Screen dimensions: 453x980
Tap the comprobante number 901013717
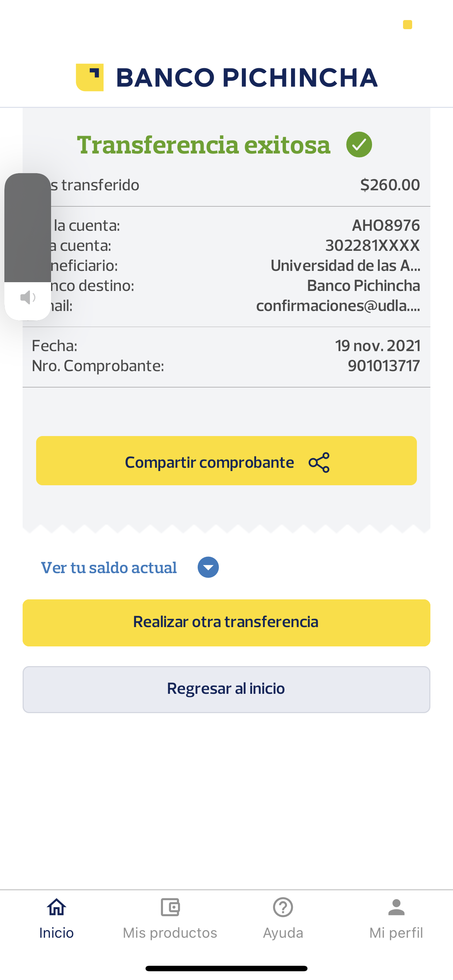click(x=383, y=366)
